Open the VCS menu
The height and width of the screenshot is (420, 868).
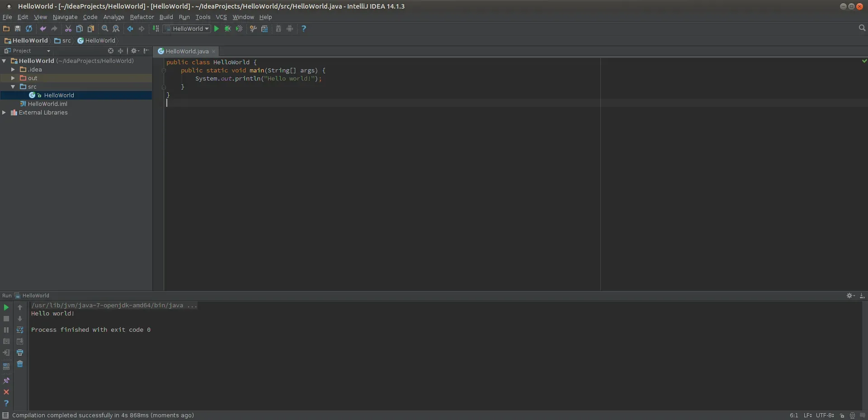[x=221, y=17]
